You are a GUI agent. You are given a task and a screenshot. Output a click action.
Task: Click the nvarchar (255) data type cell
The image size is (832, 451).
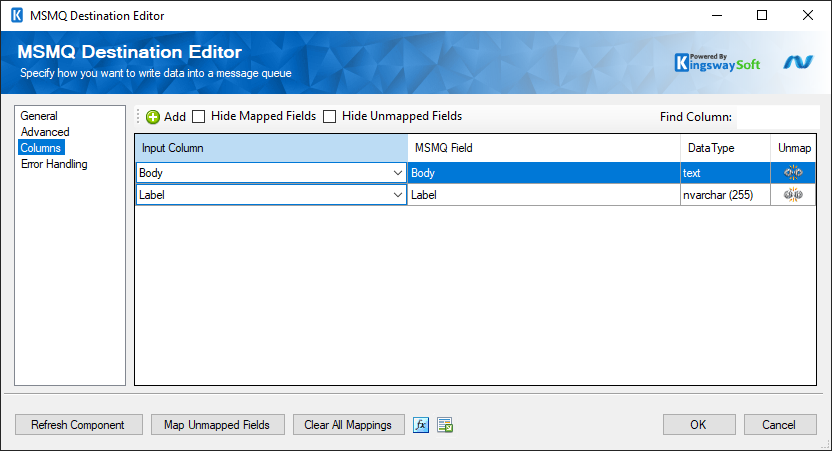[x=725, y=195]
